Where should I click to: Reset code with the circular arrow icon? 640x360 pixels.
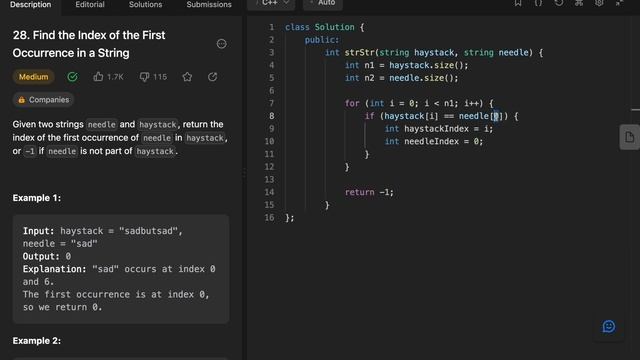[559, 3]
